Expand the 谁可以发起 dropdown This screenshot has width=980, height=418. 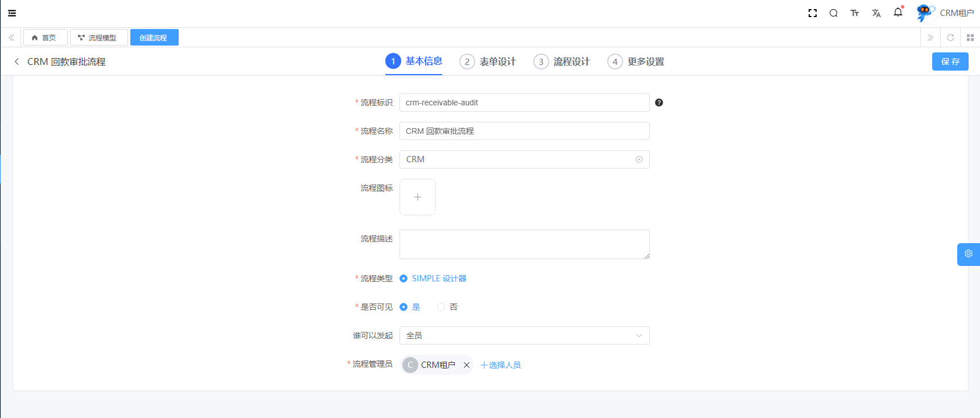point(524,335)
